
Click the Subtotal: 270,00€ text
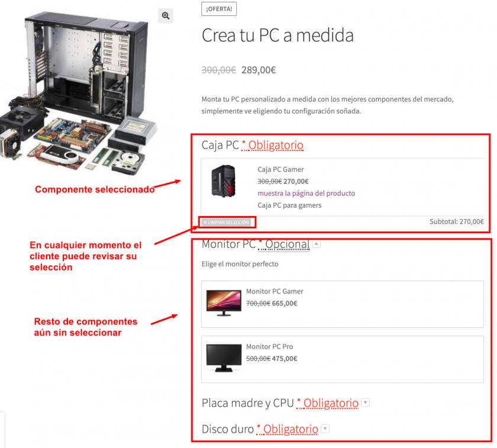(456, 221)
